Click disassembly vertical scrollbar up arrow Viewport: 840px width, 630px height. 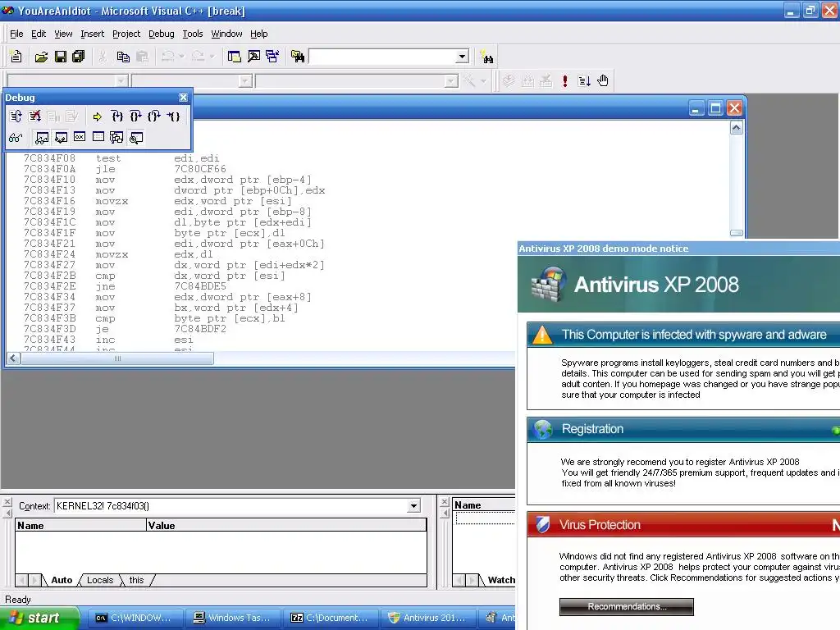[x=737, y=128]
